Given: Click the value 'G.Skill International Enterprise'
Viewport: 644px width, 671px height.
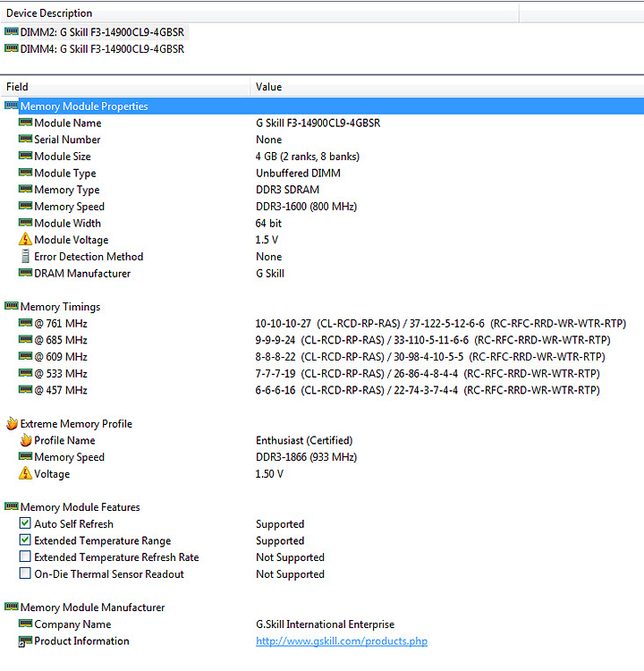Looking at the screenshot, I should point(325,624).
